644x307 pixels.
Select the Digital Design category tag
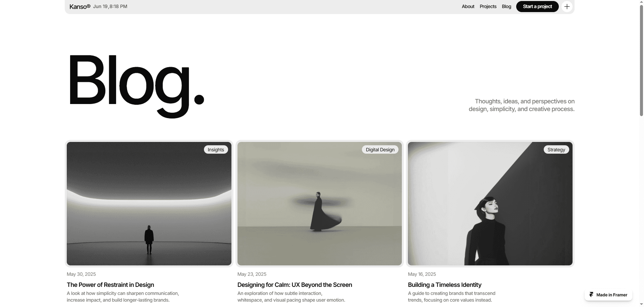point(380,150)
